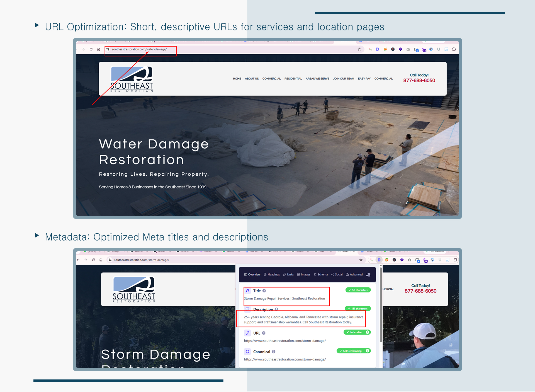Click EASY PAY navigation link
The height and width of the screenshot is (392, 535).
(364, 79)
